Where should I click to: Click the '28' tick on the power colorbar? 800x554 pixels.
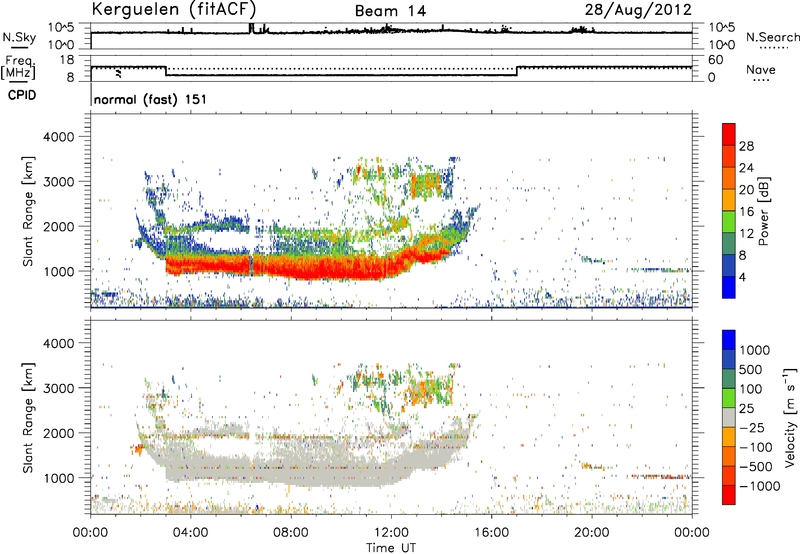tap(746, 146)
